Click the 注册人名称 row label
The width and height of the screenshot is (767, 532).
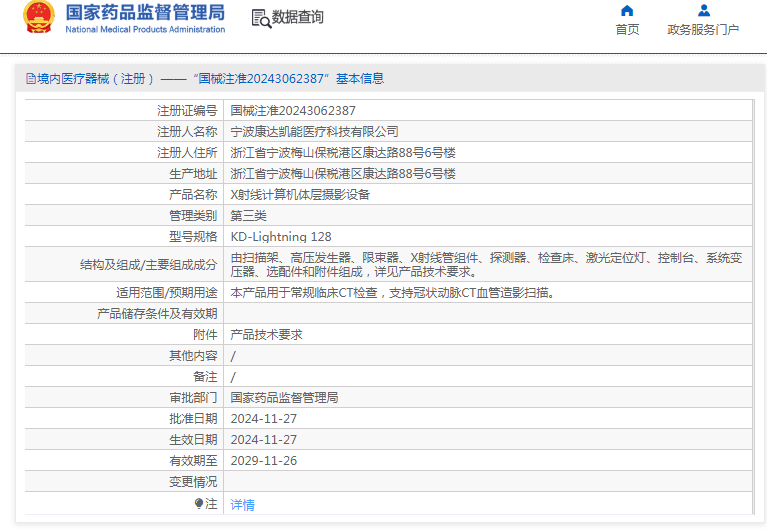(x=187, y=132)
